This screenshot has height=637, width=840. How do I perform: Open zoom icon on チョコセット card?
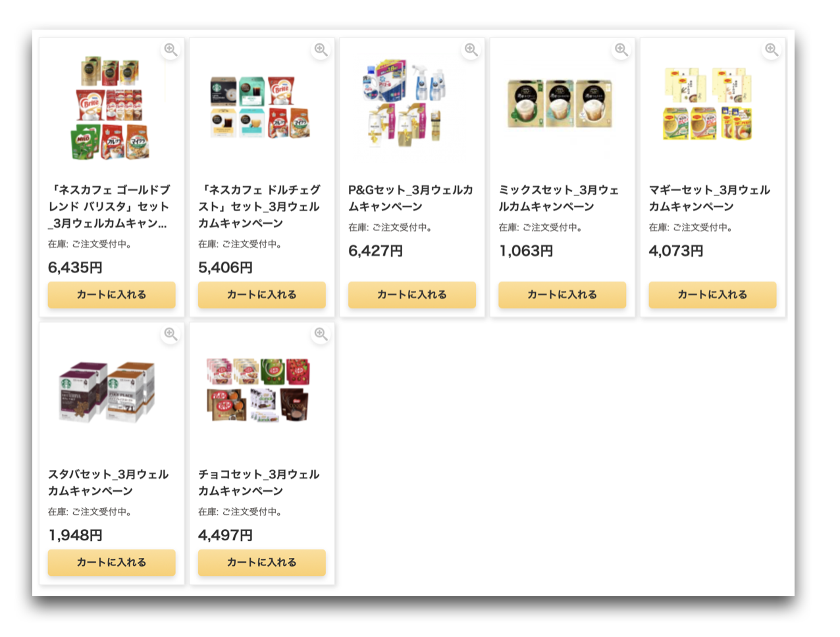point(321,334)
